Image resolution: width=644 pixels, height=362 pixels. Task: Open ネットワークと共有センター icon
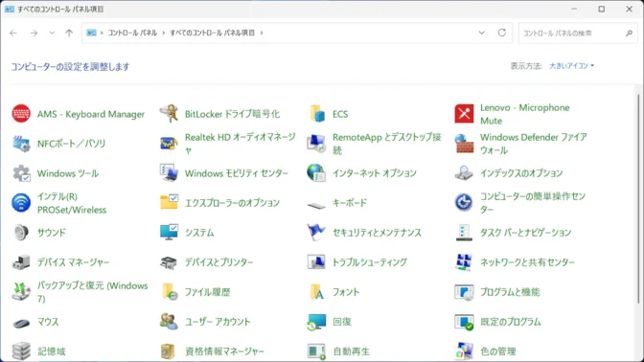point(464,262)
